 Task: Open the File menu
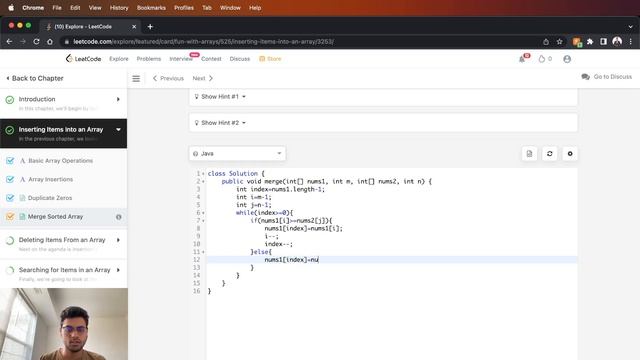(x=57, y=8)
